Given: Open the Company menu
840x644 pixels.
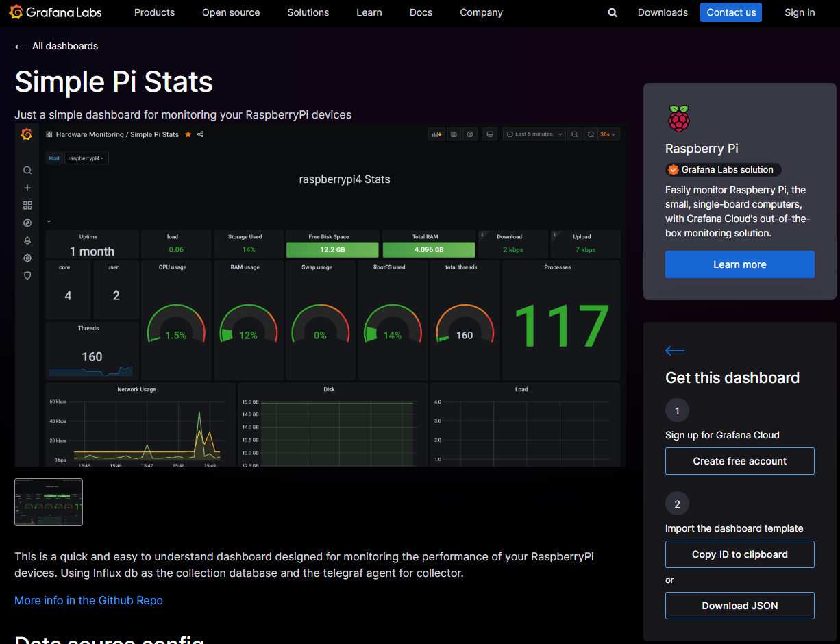Looking at the screenshot, I should tap(481, 12).
